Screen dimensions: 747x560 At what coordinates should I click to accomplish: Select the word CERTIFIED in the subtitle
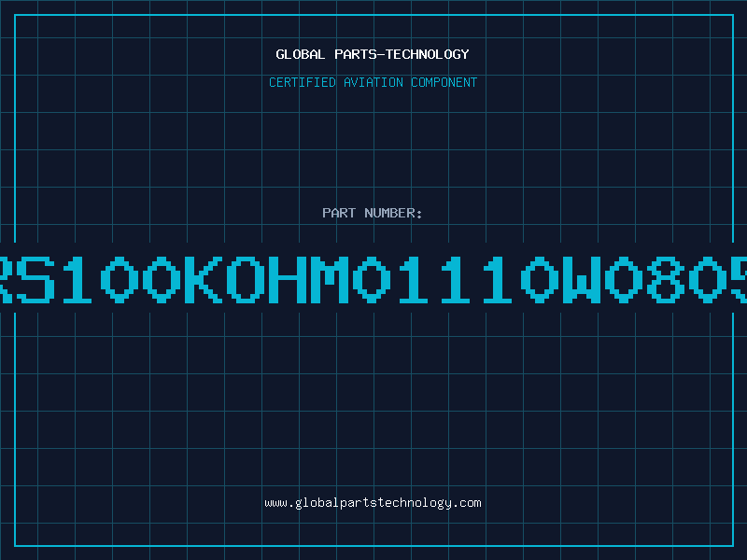click(x=303, y=82)
